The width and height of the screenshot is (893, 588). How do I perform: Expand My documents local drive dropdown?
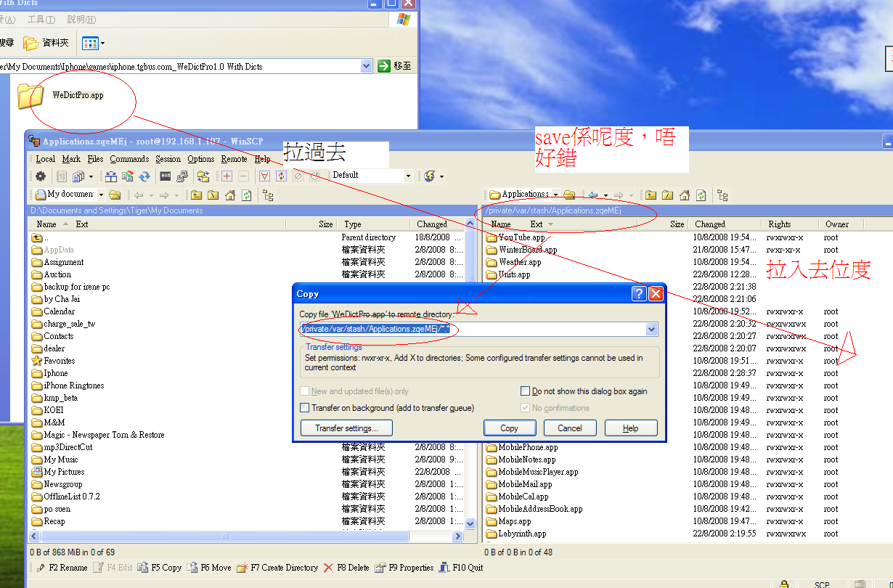click(x=101, y=195)
